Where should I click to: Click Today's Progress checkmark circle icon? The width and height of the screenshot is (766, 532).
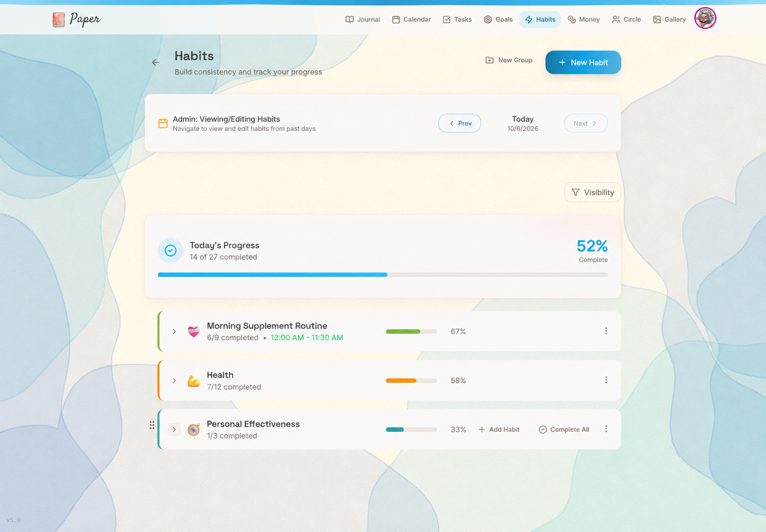point(171,250)
